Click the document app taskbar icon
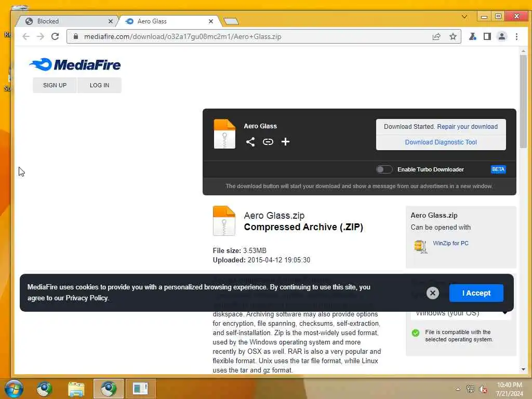This screenshot has height=399, width=532. coord(140,389)
